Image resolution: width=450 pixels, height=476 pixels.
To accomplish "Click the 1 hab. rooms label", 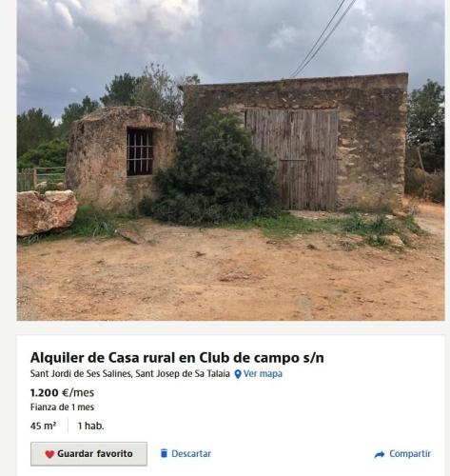I will (91, 426).
